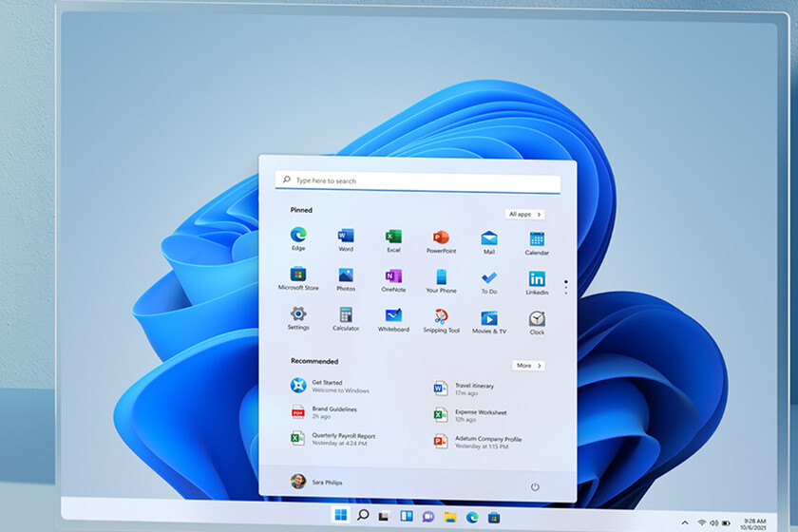Click the power button in Start menu
The width and height of the screenshot is (798, 532).
pyautogui.click(x=535, y=487)
